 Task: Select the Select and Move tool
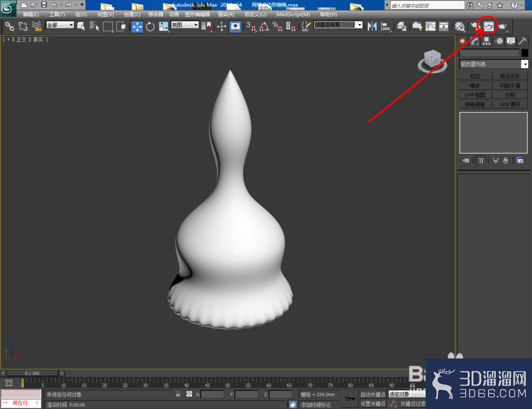[137, 27]
